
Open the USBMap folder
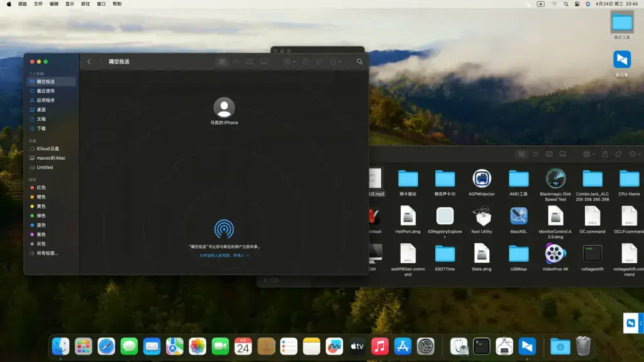coord(518,254)
